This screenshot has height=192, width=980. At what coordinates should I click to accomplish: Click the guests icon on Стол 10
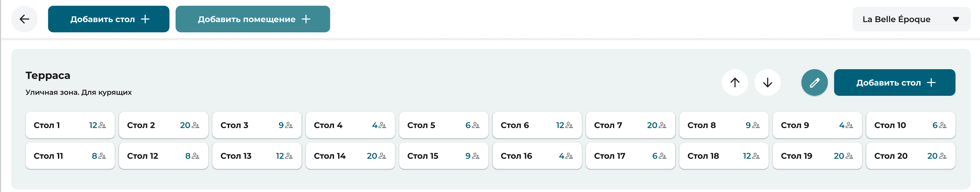pos(943,125)
